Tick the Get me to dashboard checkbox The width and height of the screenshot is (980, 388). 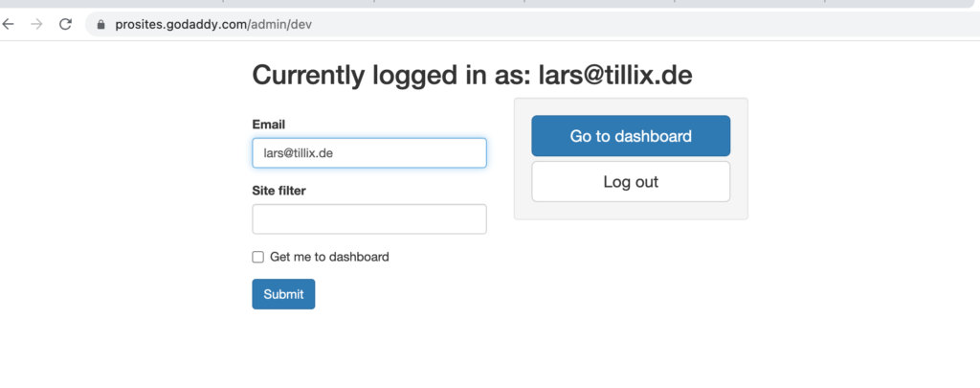pos(257,257)
